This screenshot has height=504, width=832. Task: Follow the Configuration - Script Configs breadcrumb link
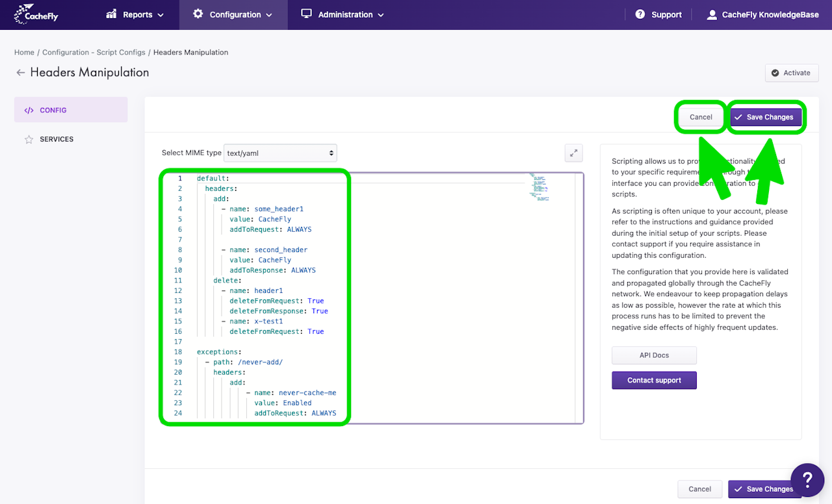94,52
